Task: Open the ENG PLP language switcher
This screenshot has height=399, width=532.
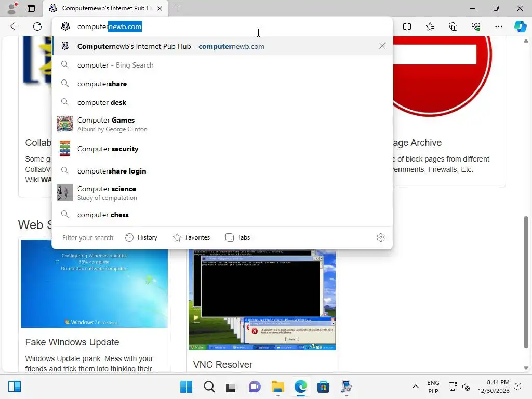Action: (433, 387)
